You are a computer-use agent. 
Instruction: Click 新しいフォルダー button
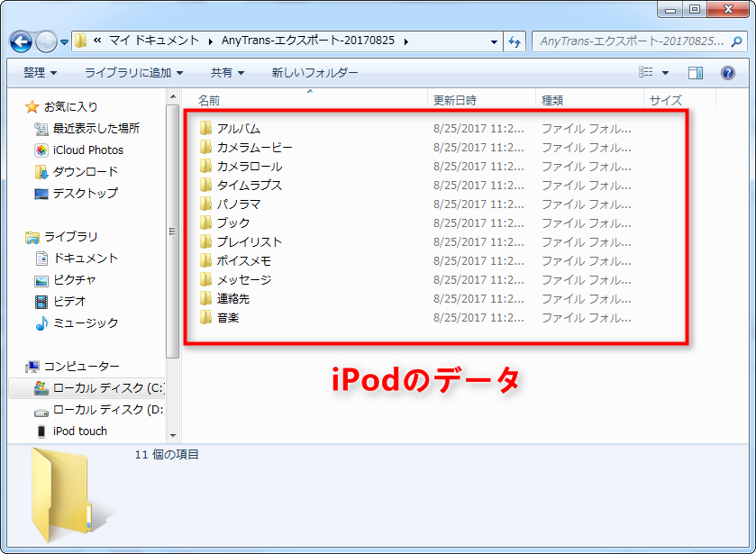[x=314, y=72]
